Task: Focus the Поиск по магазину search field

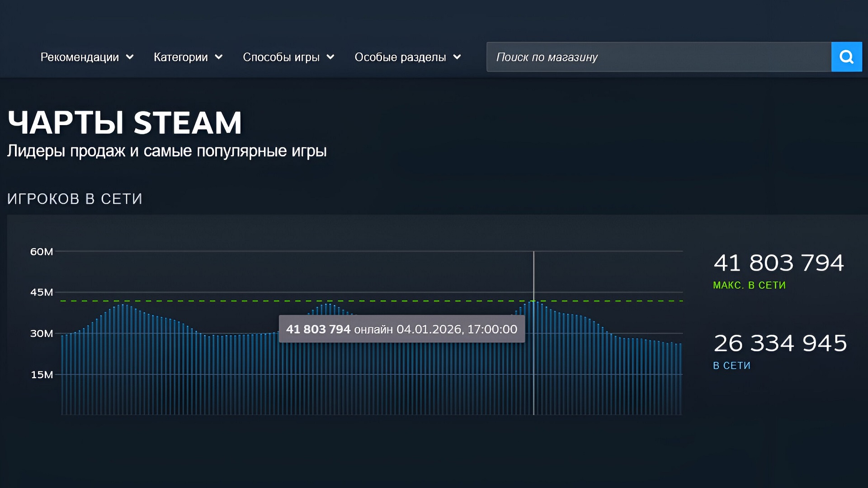Action: click(658, 57)
